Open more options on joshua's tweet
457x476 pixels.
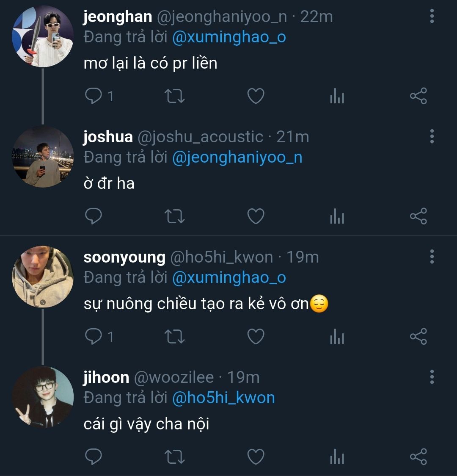click(x=432, y=136)
